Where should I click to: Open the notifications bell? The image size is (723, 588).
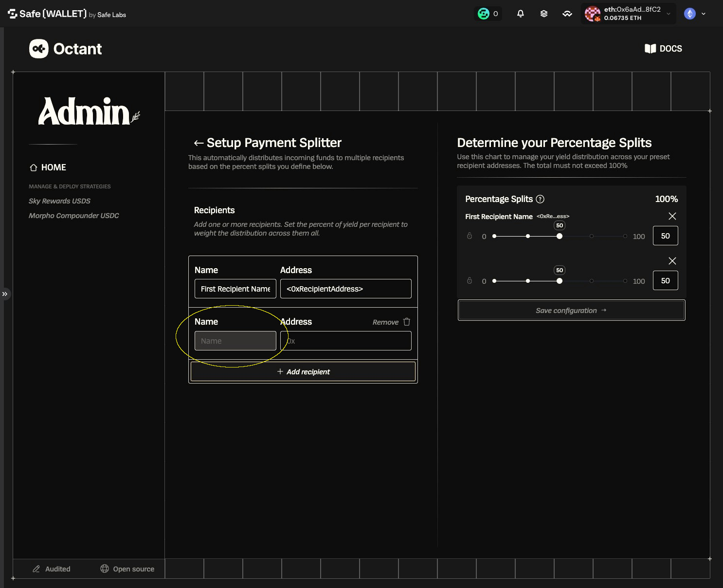point(521,14)
